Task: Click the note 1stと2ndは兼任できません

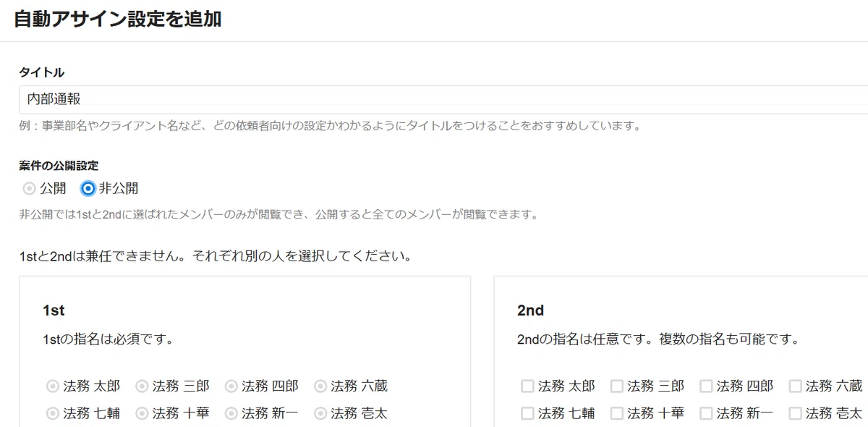Action: pos(216,257)
